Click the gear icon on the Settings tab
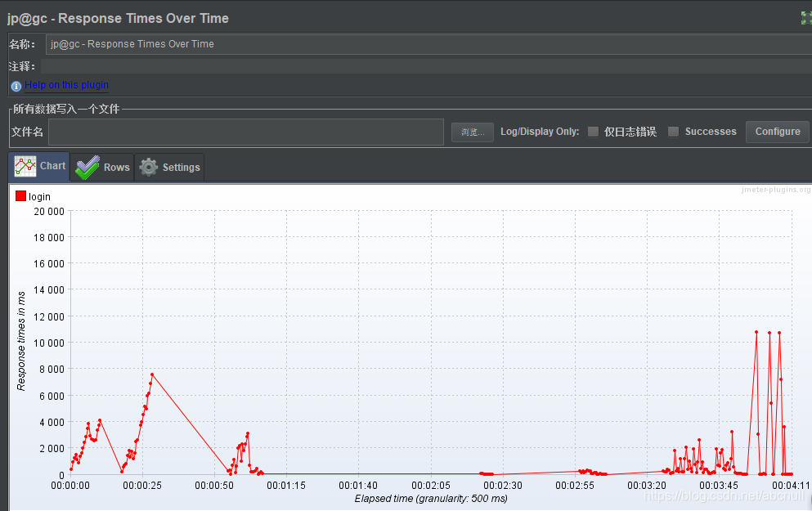Screen dimensions: 812x511 (149, 168)
